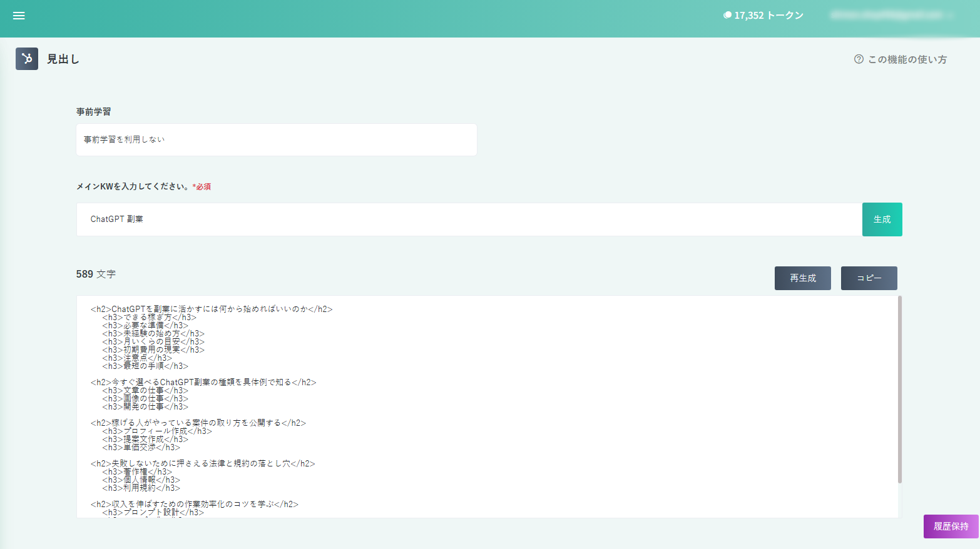Click the h3 line 提案文作成

145,439
